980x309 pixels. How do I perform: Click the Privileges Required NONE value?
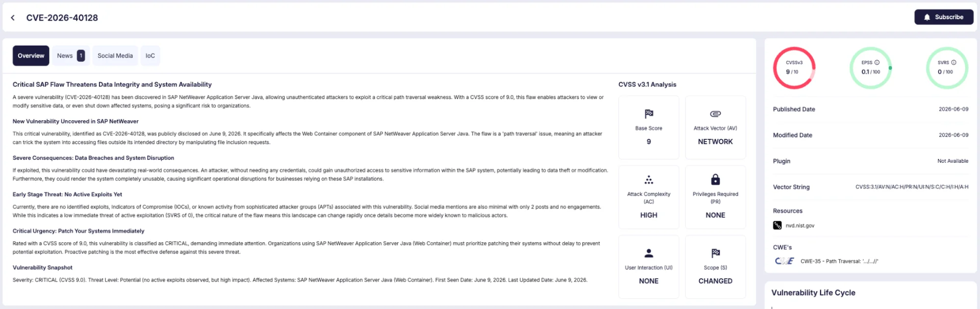(x=715, y=215)
